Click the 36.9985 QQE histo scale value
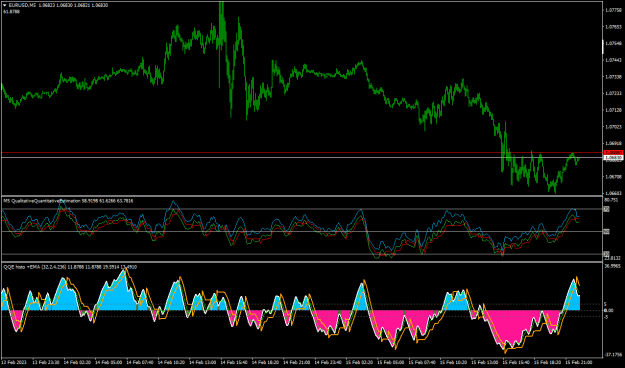 [x=613, y=266]
